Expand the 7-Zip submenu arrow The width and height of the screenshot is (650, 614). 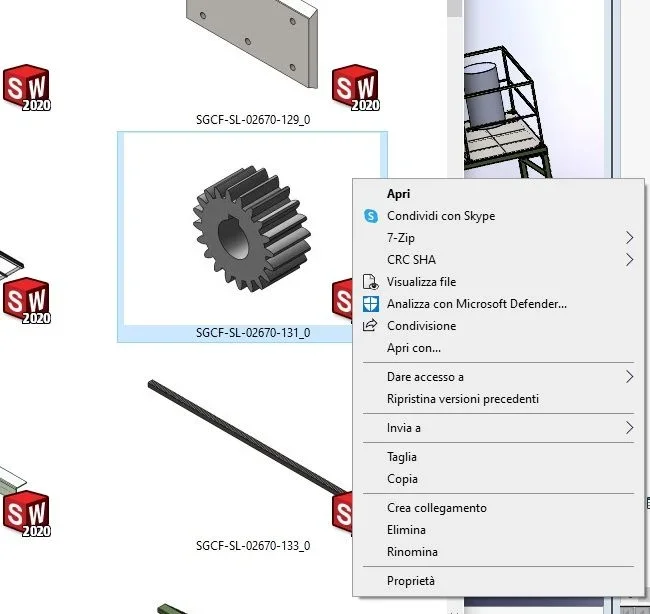[x=629, y=238]
